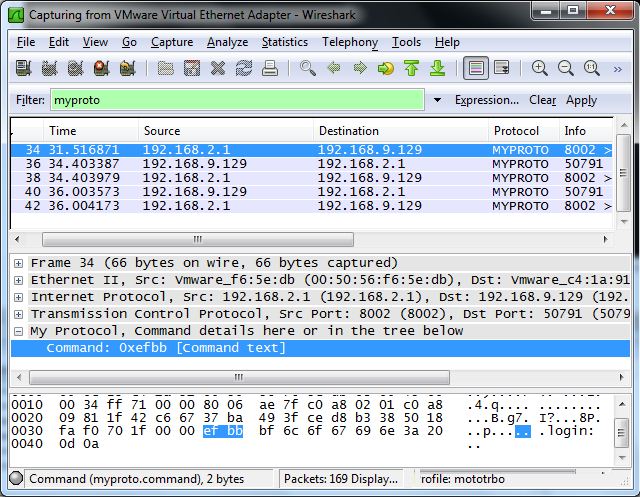This screenshot has height=497, width=640.
Task: Select packet 38 at 34.403979
Action: tap(311, 178)
